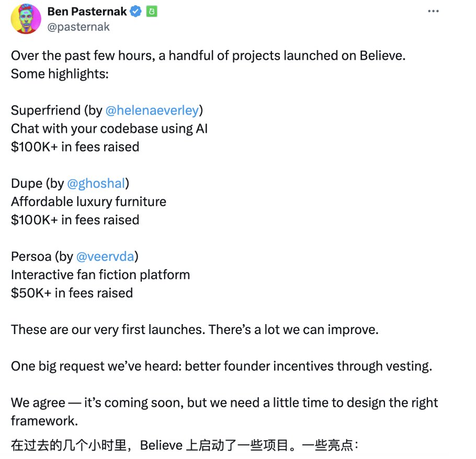The image size is (476, 459).
Task: Click the green affiliate badge beside name
Action: coord(152,12)
